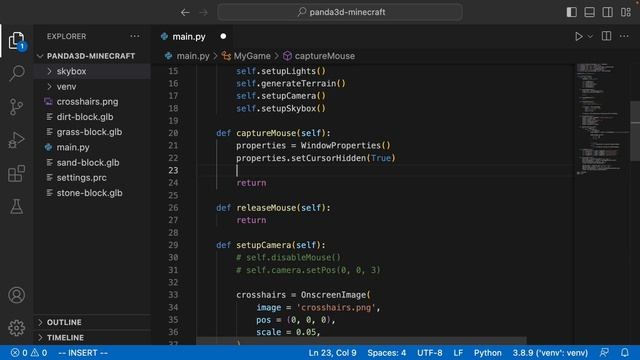Click WindowProperties in line 21
640x360 pixels.
340,146
